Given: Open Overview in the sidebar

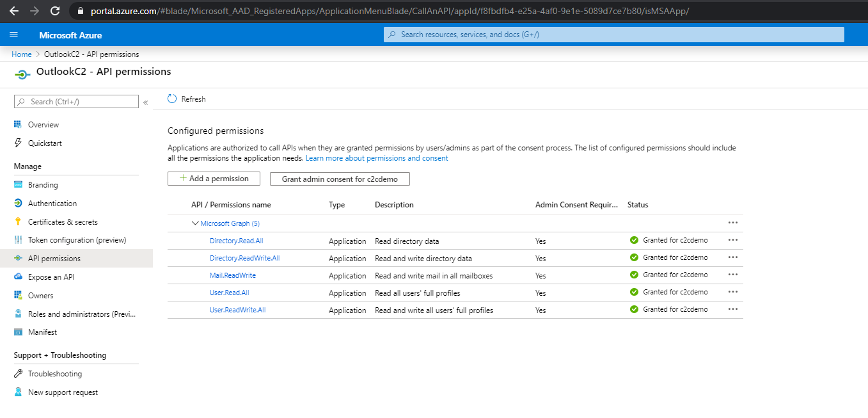Looking at the screenshot, I should click(43, 125).
